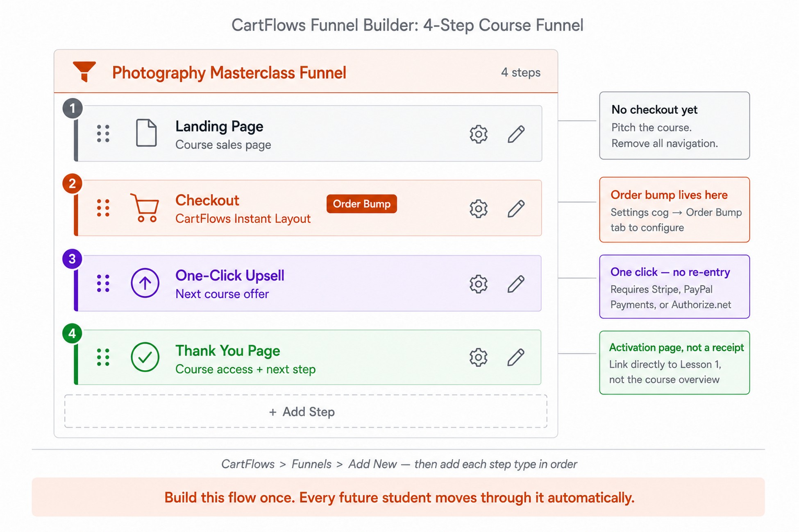Image resolution: width=799 pixels, height=532 pixels.
Task: Click 'Order bump lives here' note heading
Action: 669,195
